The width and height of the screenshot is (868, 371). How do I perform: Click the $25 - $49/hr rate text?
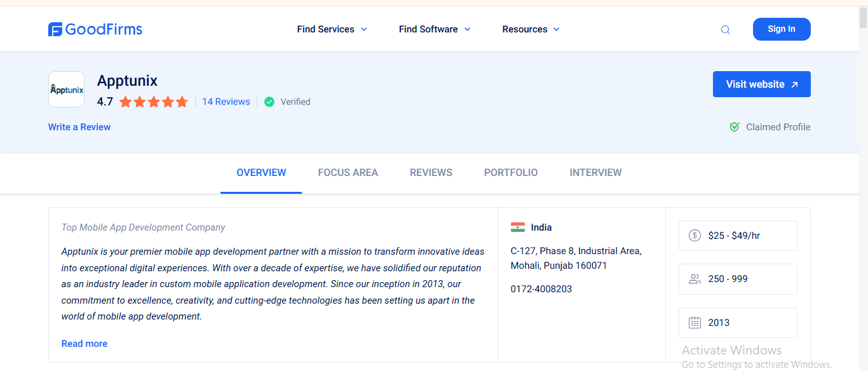coord(734,236)
